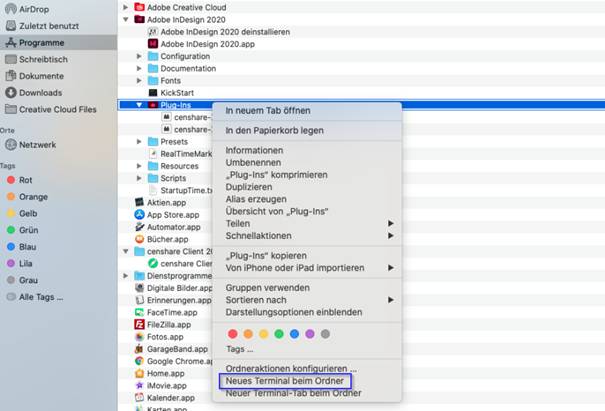Click the Zuletzt benutzt sidebar icon

pos(11,26)
